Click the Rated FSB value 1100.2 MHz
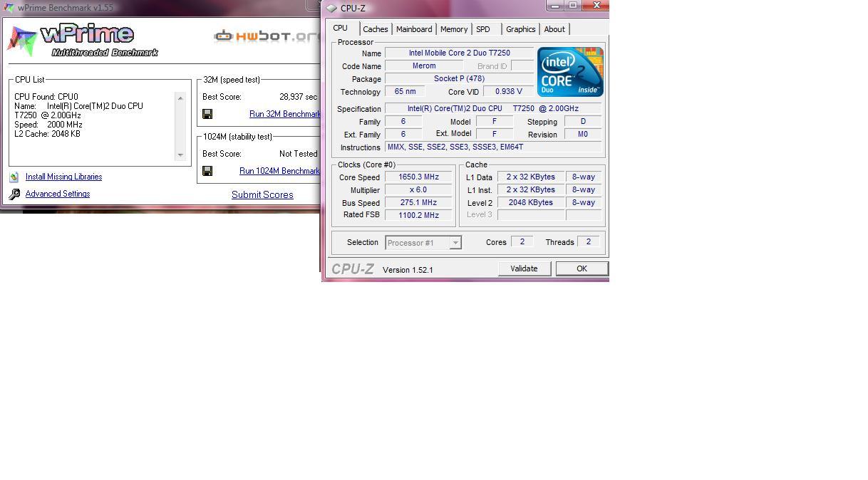The height and width of the screenshot is (480, 868). [418, 215]
